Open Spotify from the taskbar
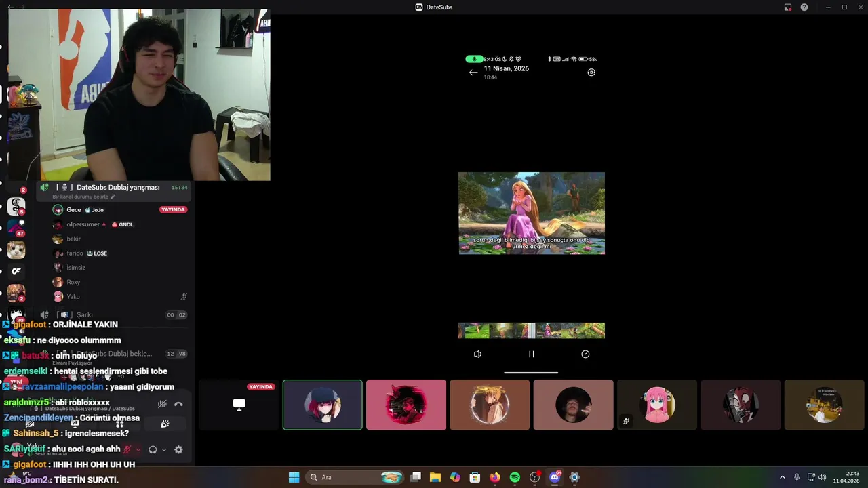 515,477
